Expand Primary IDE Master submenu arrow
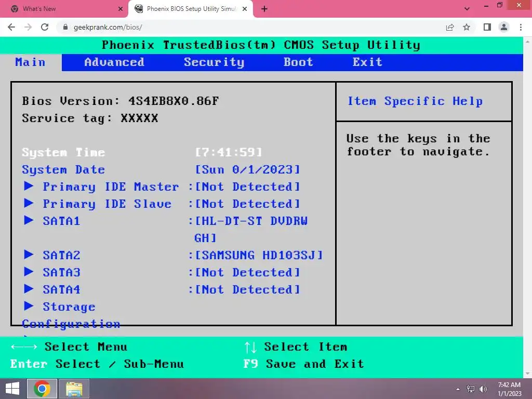 [29, 186]
